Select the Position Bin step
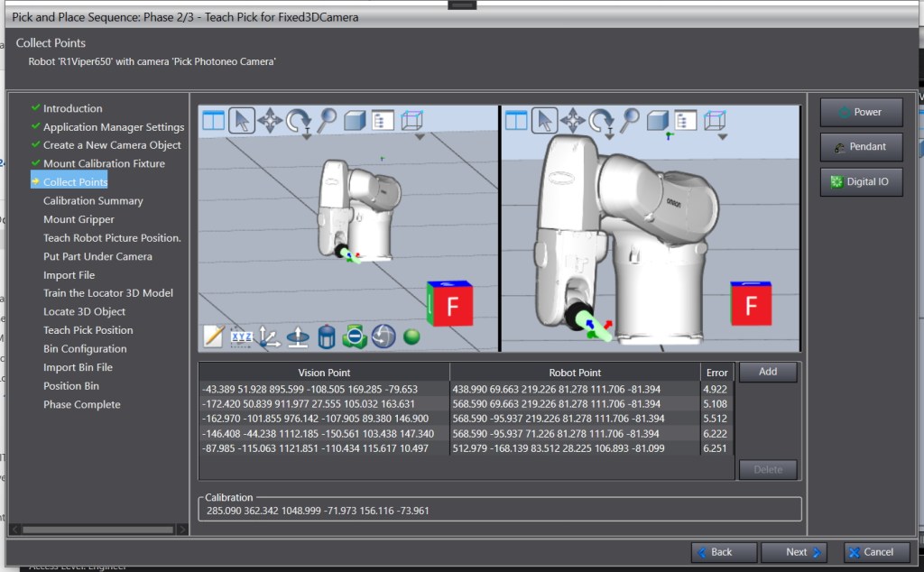This screenshot has width=924, height=572. (70, 386)
